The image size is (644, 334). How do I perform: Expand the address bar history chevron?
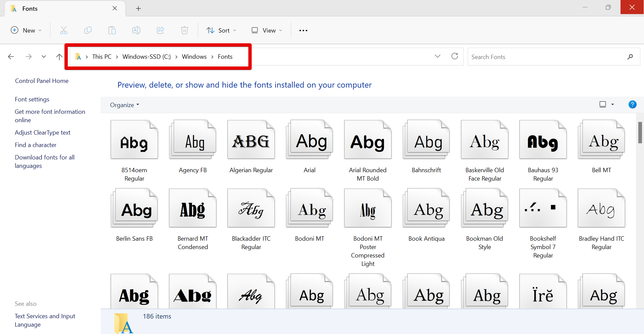pos(437,56)
